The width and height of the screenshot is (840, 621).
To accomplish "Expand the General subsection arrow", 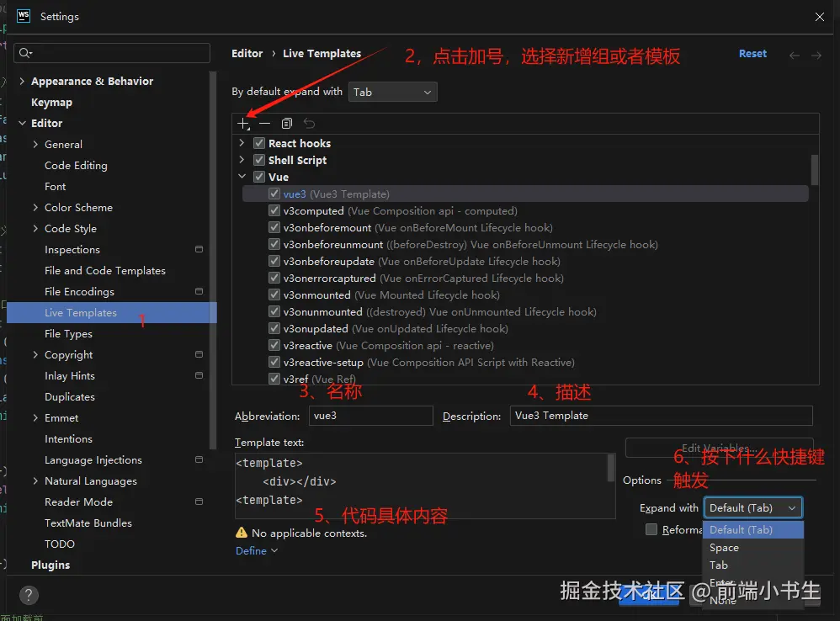I will pos(35,144).
